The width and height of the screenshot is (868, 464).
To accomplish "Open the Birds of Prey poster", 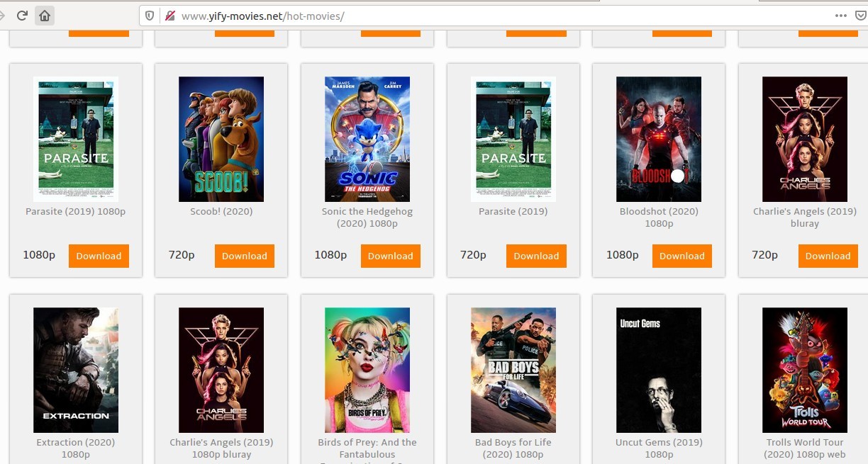I will [x=367, y=370].
